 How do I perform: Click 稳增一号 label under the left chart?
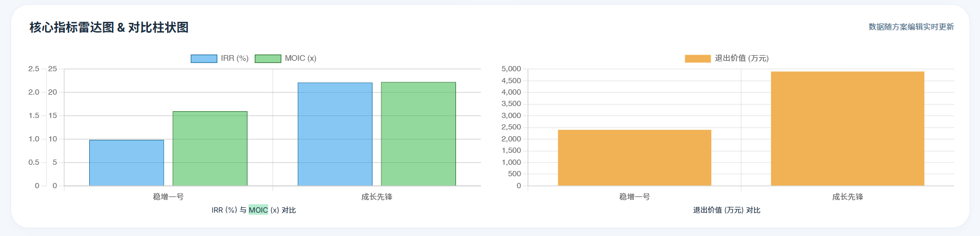(168, 197)
